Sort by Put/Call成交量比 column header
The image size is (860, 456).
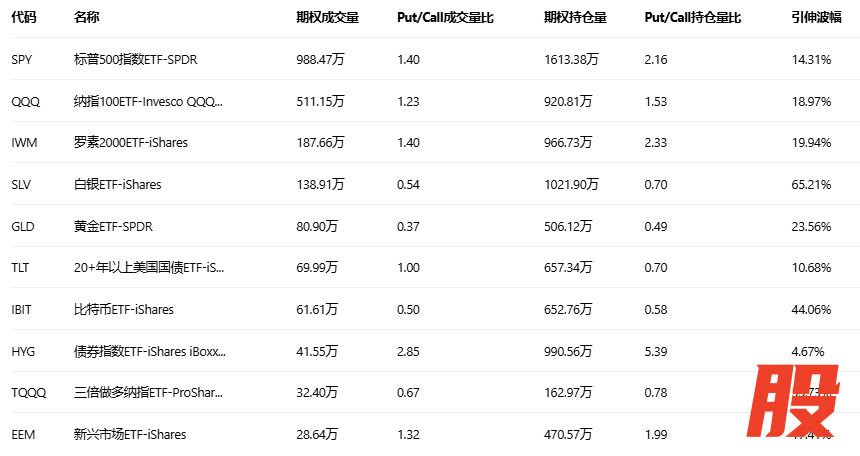(x=445, y=18)
